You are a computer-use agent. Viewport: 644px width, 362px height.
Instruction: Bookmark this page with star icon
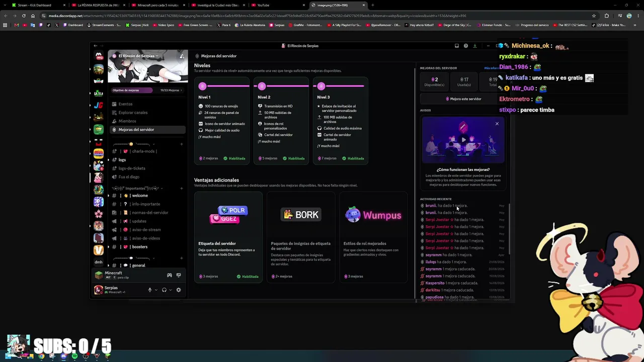[x=594, y=16]
